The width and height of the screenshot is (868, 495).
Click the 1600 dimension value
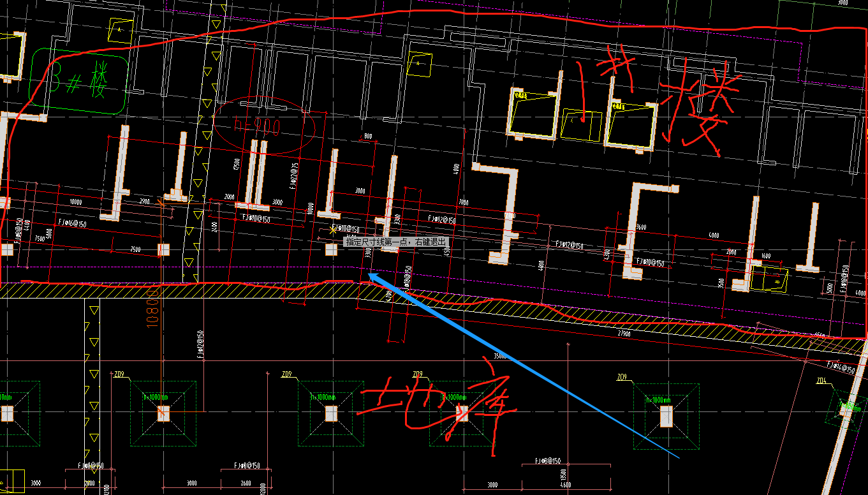(x=765, y=256)
